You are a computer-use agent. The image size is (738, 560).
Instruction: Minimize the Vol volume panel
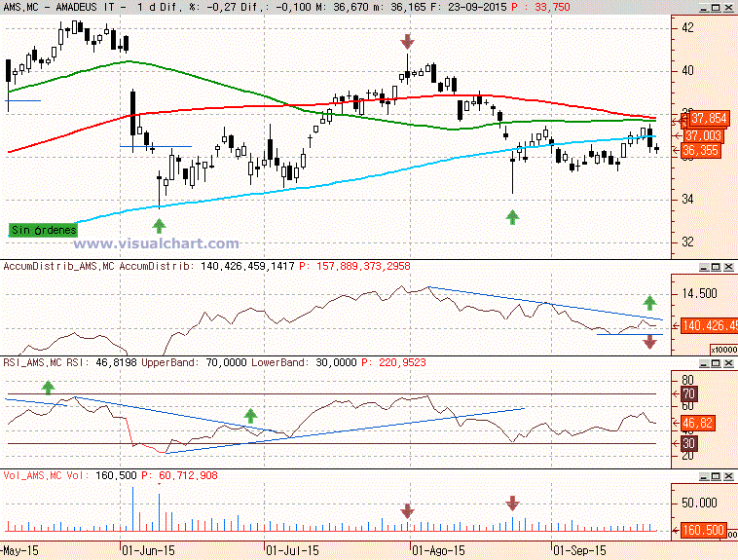point(704,476)
